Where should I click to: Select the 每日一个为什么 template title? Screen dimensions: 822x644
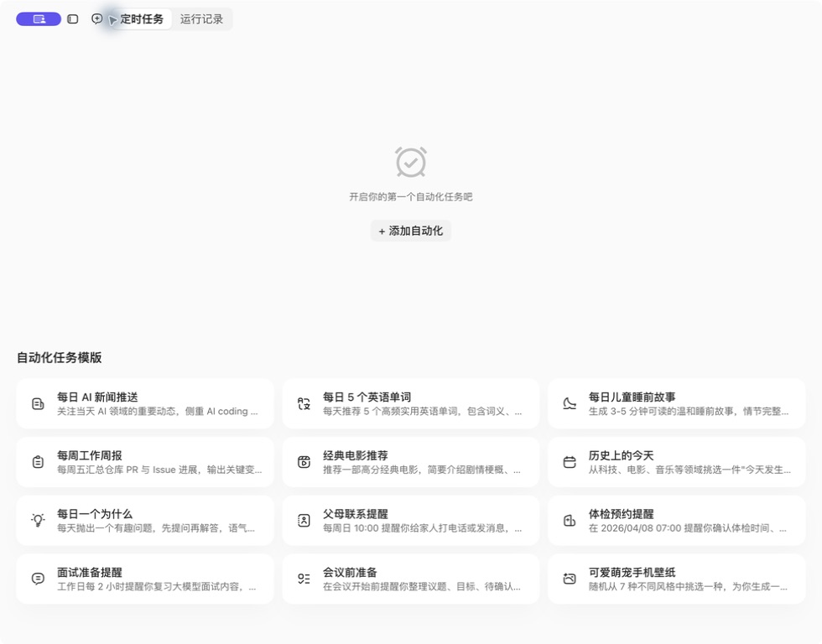click(x=95, y=514)
